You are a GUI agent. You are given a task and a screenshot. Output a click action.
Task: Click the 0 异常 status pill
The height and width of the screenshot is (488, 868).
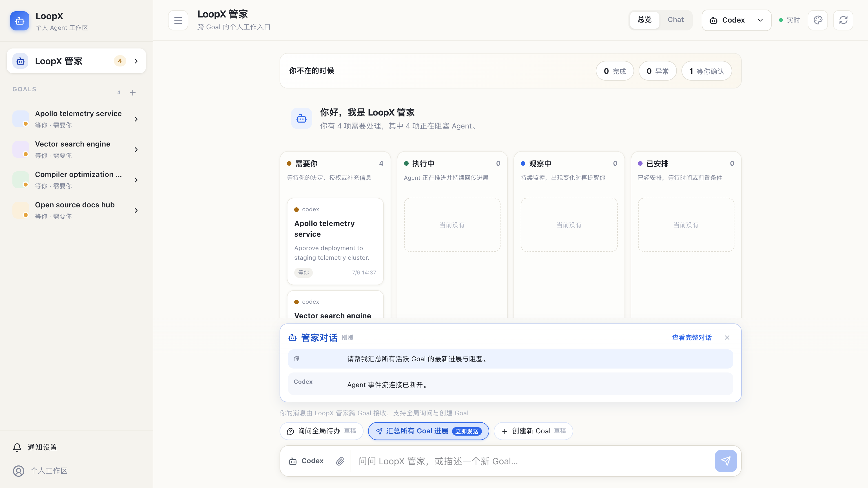pos(657,71)
